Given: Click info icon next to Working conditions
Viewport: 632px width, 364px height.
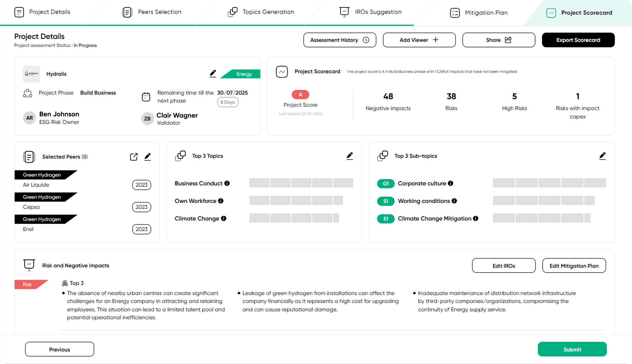Looking at the screenshot, I should [454, 201].
